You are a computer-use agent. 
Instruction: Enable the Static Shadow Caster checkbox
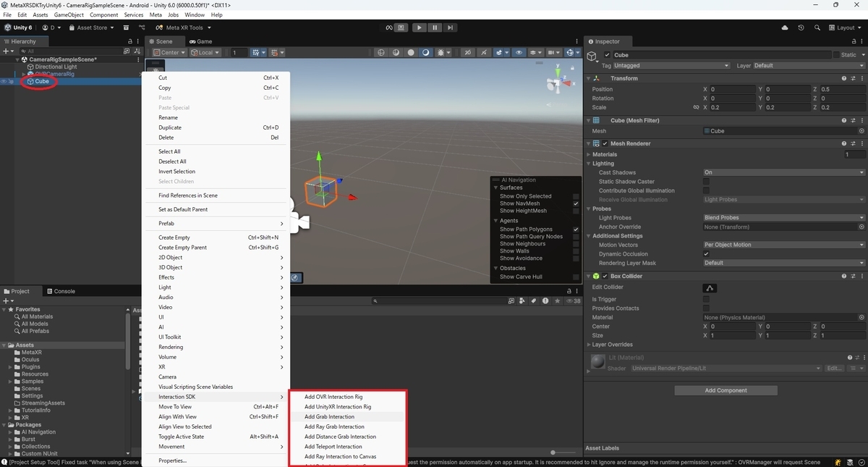coord(706,182)
